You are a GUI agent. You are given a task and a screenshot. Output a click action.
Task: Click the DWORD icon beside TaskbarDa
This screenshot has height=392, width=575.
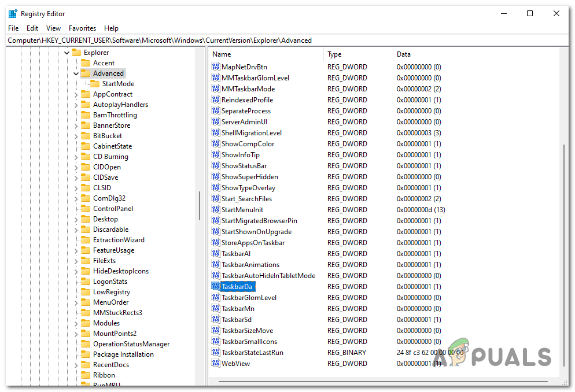tap(216, 287)
